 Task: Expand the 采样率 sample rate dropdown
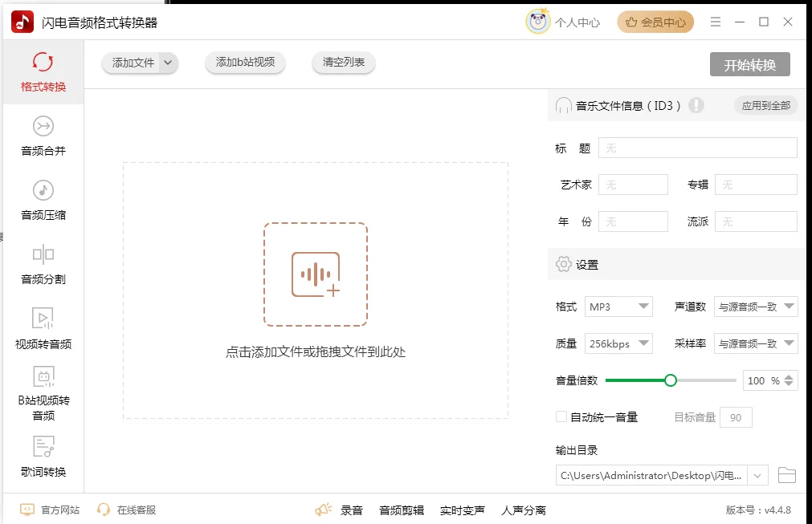pyautogui.click(x=756, y=343)
